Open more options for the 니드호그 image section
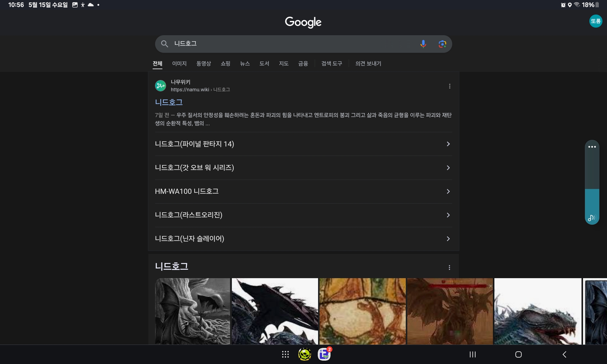The width and height of the screenshot is (607, 364). (449, 268)
